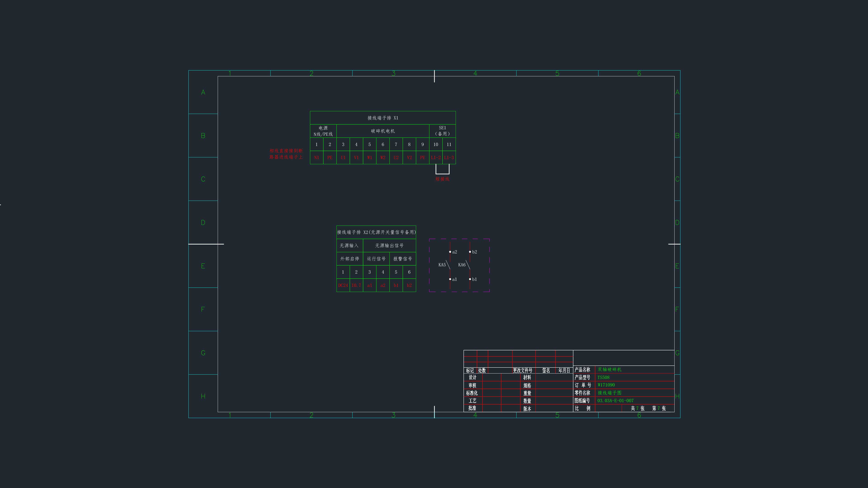Click the red 'a1' cell in X2 table
Viewport: 868px width, 488px height.
click(x=370, y=285)
